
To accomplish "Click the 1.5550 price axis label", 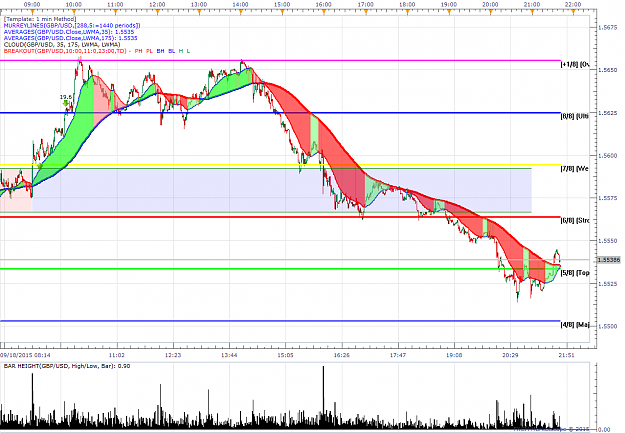I will coord(608,241).
